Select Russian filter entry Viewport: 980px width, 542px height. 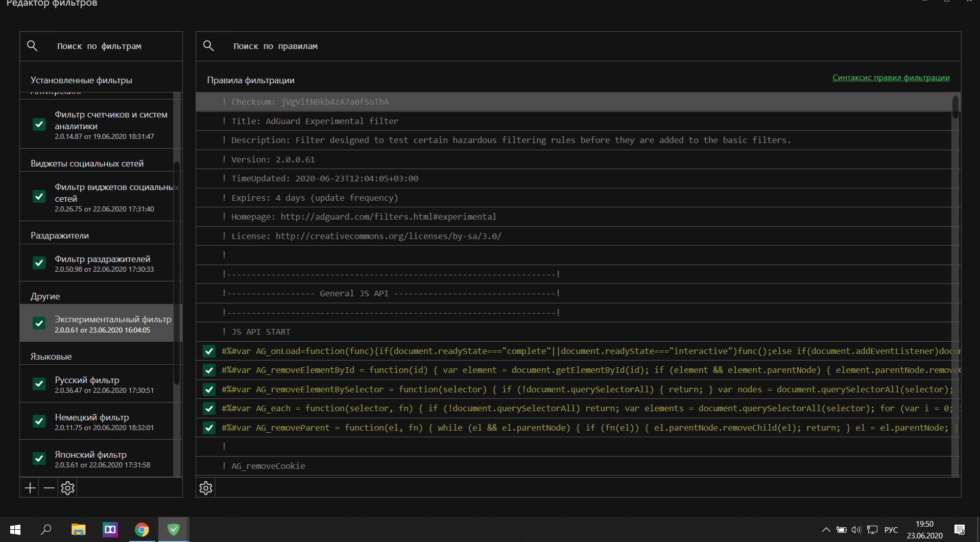[97, 384]
